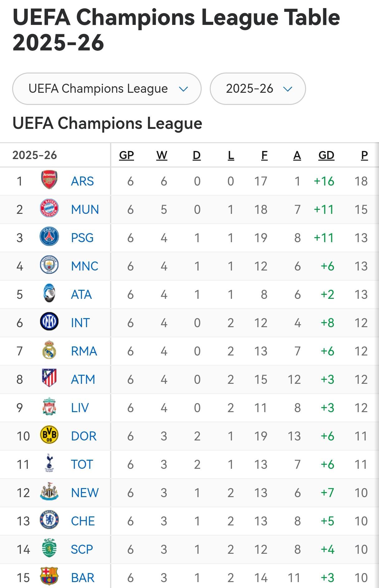Open the SCP team link
The width and height of the screenshot is (379, 588).
(82, 549)
